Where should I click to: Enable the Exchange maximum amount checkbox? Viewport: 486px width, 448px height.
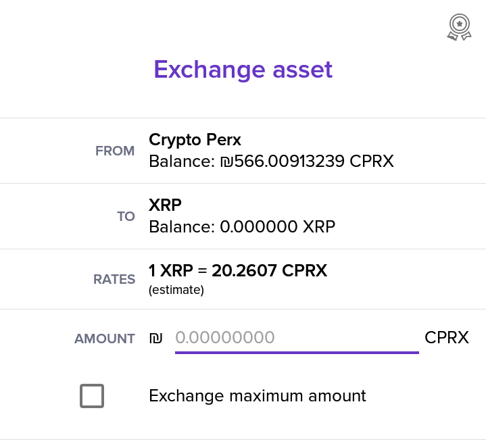coord(92,396)
